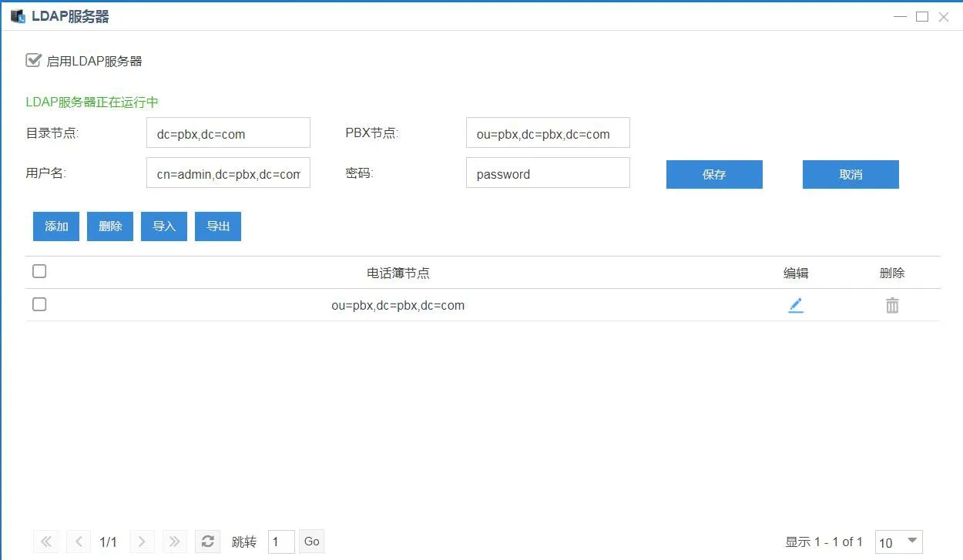Check the ou=pbx,dc=pbx,dc=com row checkbox

pos(39,304)
